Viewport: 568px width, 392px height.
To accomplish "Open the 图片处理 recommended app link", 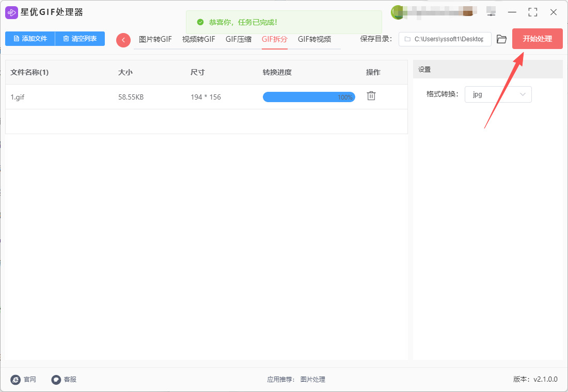I will (312, 380).
